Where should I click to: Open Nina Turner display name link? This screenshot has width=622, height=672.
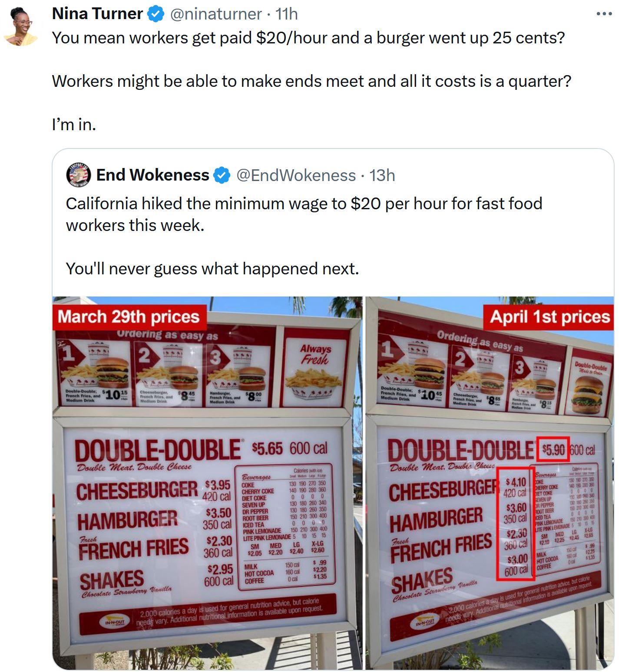pos(97,14)
